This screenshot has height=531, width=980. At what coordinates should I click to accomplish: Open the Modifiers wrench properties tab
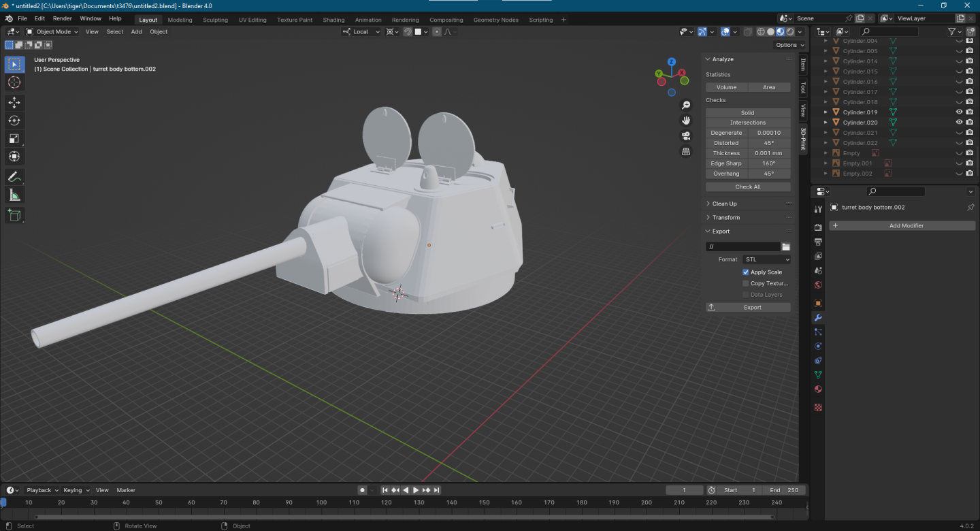click(x=818, y=318)
